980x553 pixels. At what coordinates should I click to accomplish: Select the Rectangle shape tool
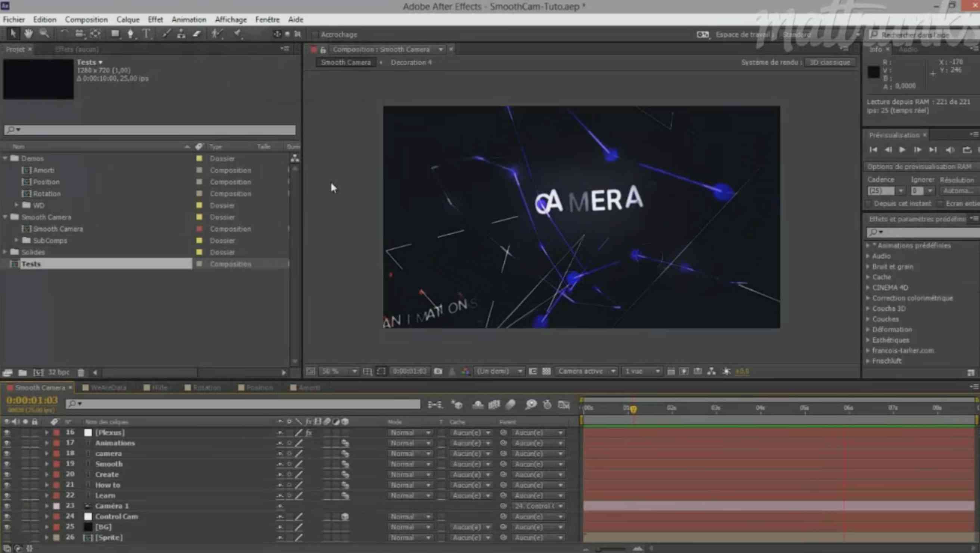pos(115,34)
